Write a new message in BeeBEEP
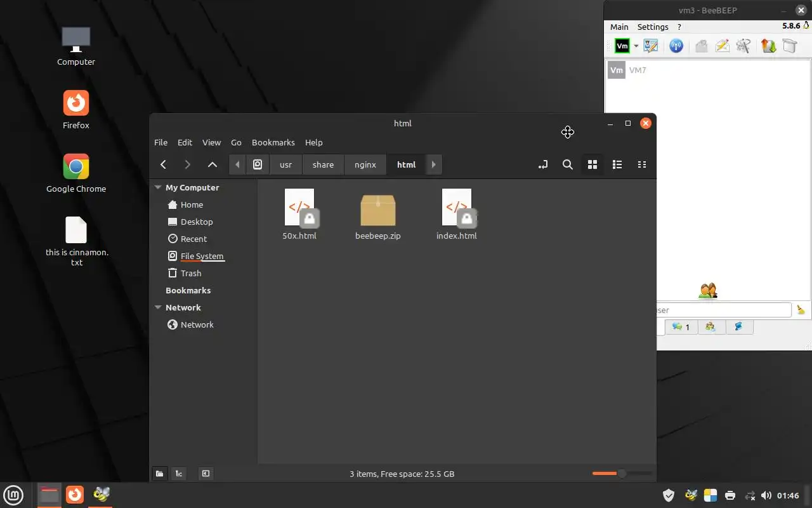812x508 pixels. tap(722, 46)
